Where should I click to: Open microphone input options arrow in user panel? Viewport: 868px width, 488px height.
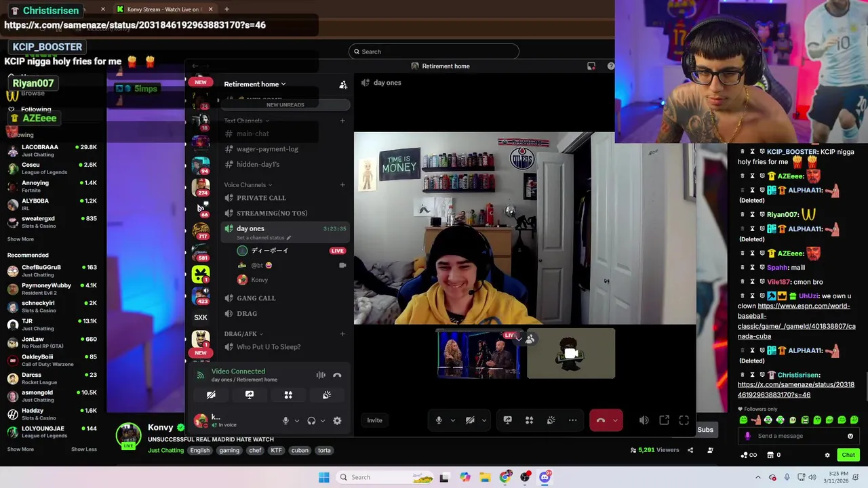point(296,421)
